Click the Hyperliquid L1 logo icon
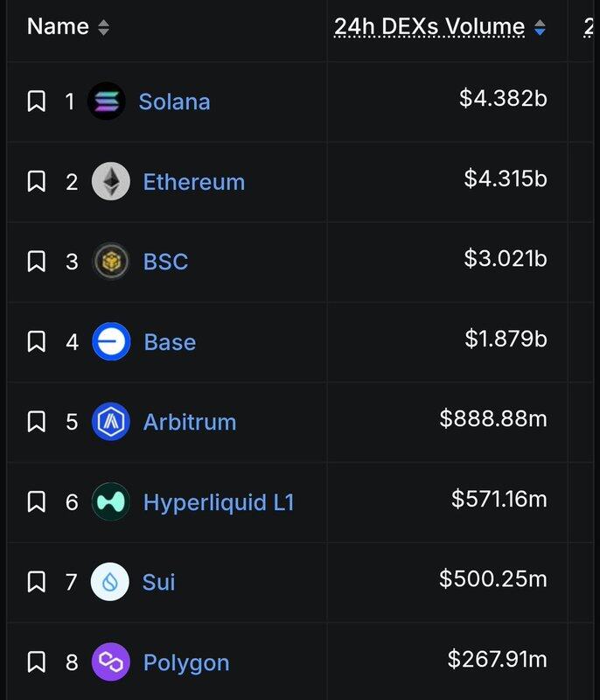This screenshot has height=700, width=600. point(111,502)
